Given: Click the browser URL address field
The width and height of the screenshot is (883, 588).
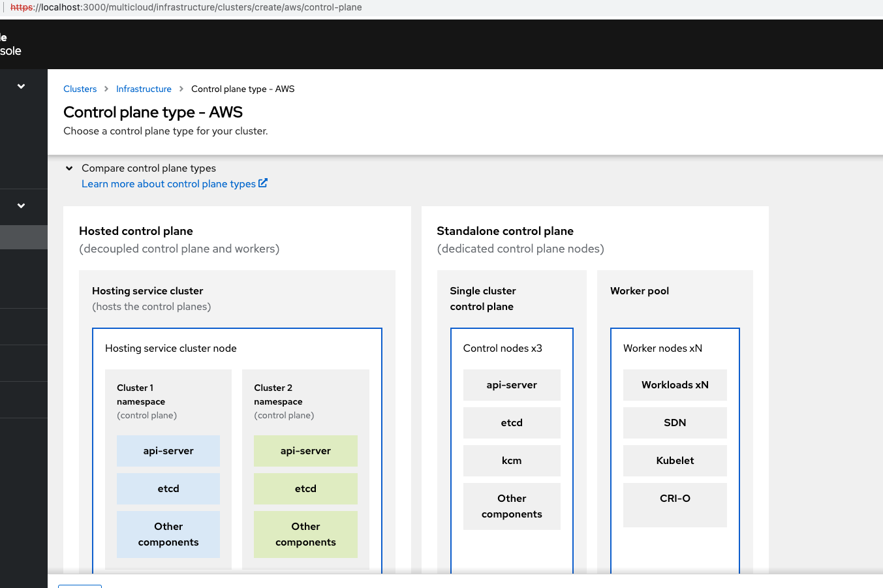Looking at the screenshot, I should [x=261, y=8].
